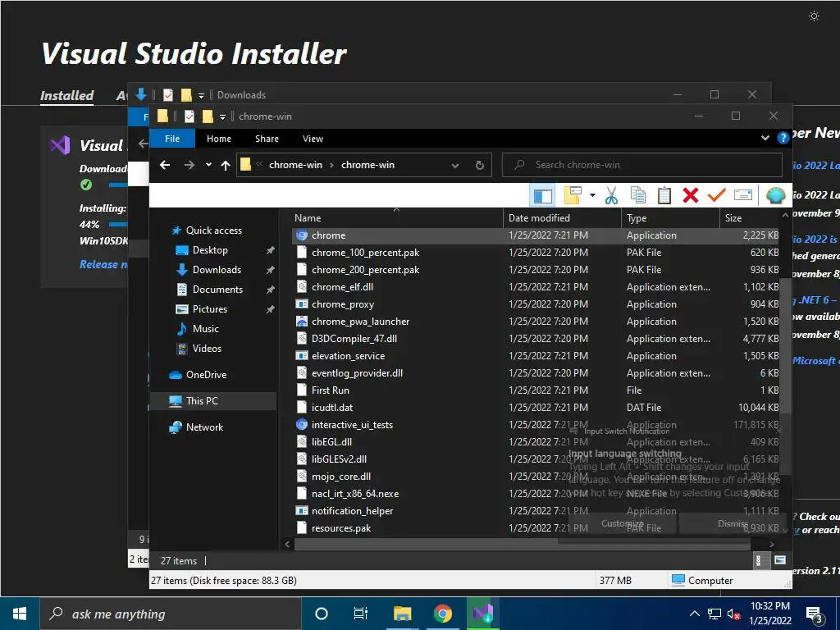The image size is (840, 630).
Task: Open Chrome from the taskbar
Action: tap(442, 614)
